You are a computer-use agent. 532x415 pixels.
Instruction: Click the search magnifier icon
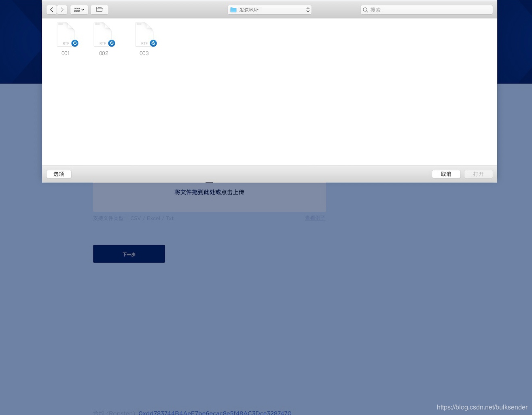coord(365,10)
